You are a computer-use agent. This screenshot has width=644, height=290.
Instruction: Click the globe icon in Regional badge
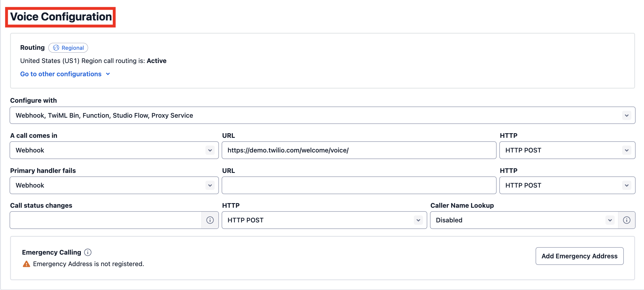click(x=56, y=48)
